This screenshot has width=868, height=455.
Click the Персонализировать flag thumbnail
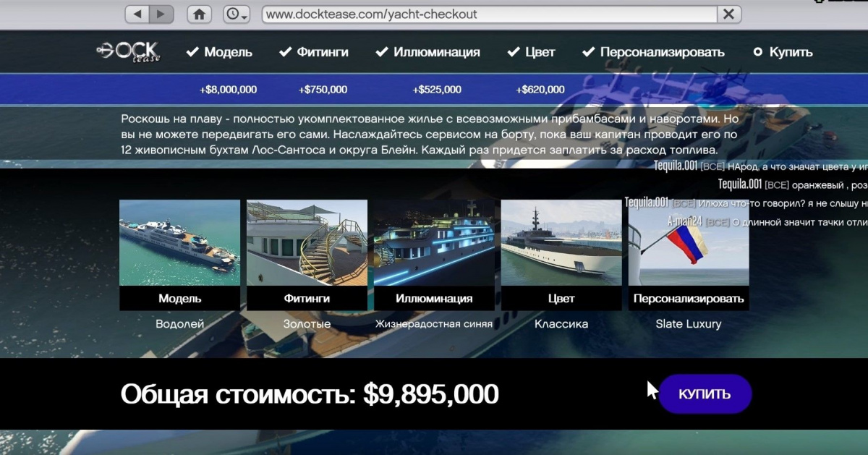[689, 242]
